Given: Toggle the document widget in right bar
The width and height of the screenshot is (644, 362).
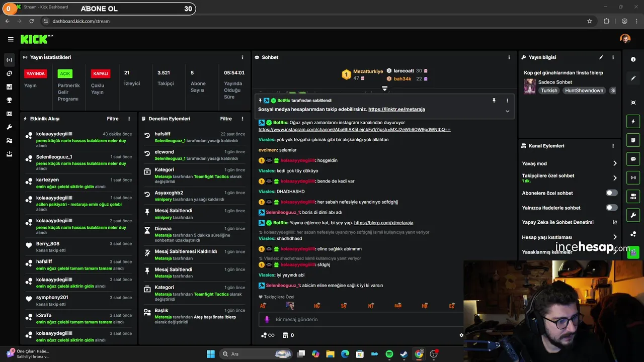Looking at the screenshot, I should tap(633, 140).
